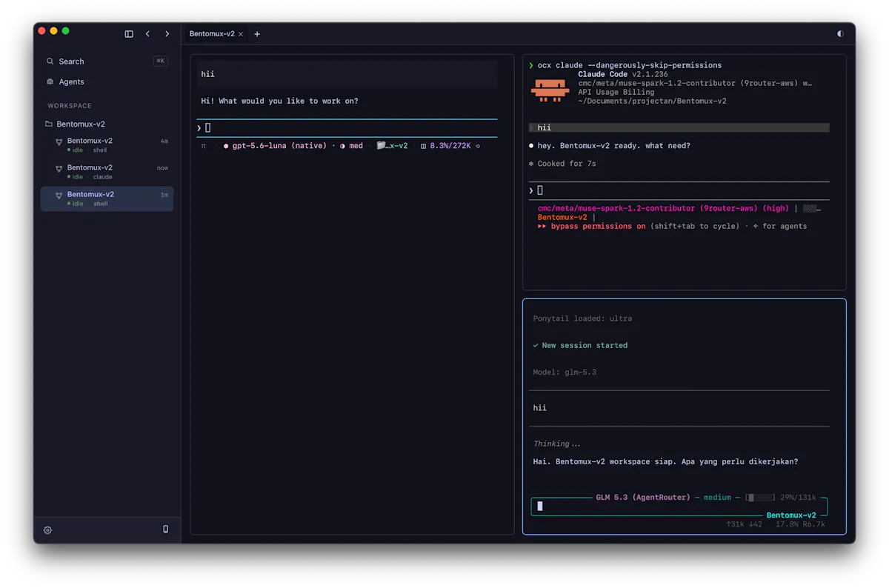Focus the Claude Code prompt input
This screenshot has height=588, width=889.
coord(679,190)
